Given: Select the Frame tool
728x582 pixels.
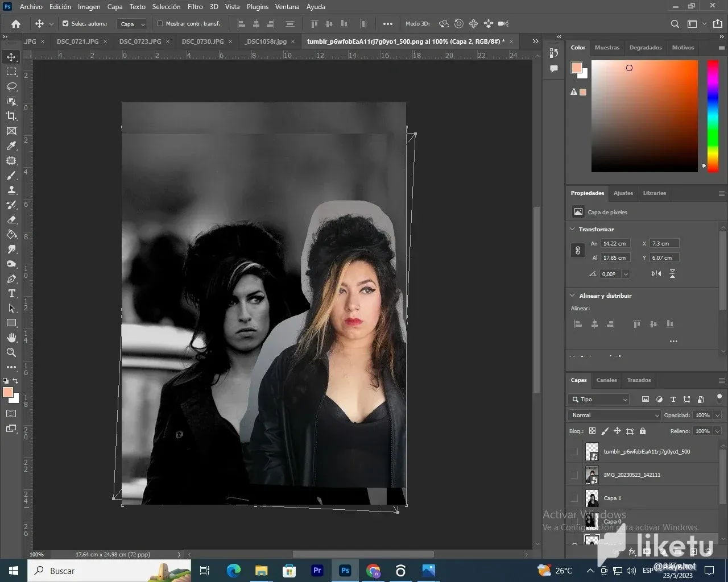Looking at the screenshot, I should [x=11, y=131].
